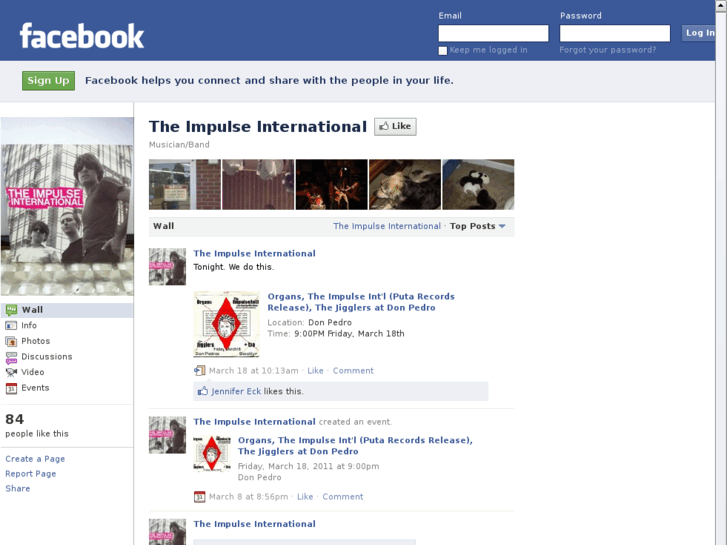
Task: Open the first photo strip thumbnail with sign
Action: [x=185, y=185]
